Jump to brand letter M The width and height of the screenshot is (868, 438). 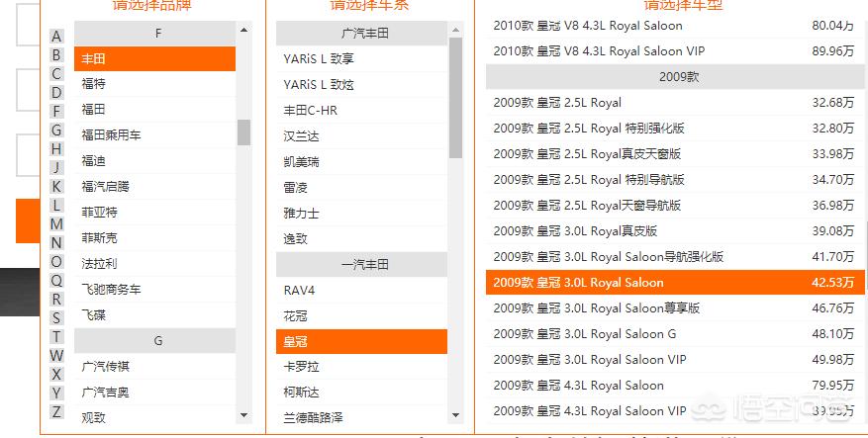click(x=56, y=224)
